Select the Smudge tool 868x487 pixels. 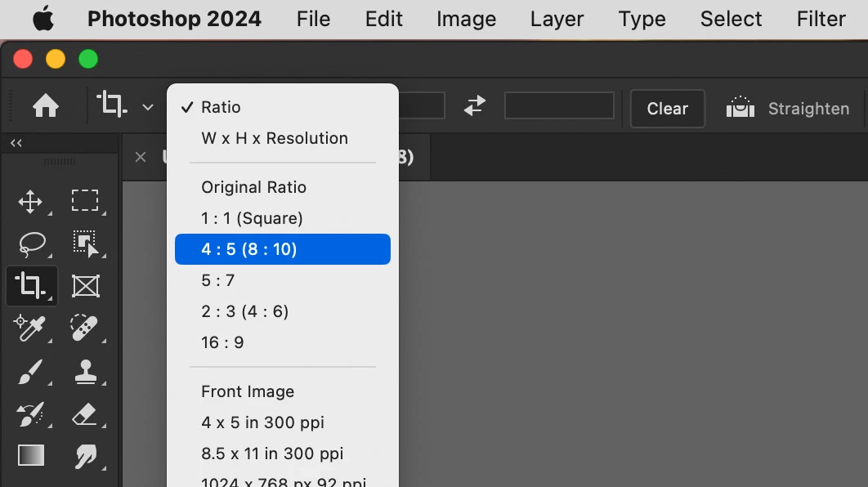tap(85, 456)
